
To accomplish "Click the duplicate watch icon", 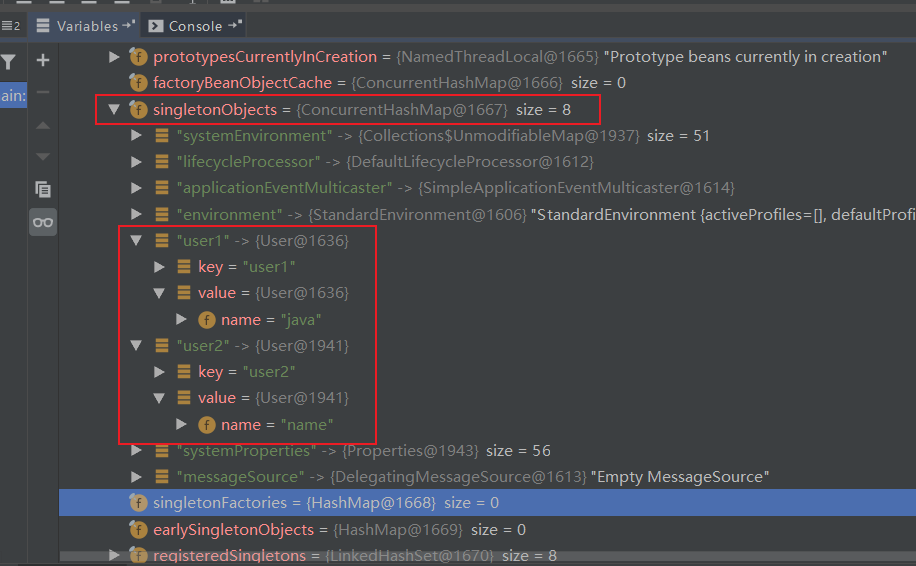I will [x=43, y=189].
